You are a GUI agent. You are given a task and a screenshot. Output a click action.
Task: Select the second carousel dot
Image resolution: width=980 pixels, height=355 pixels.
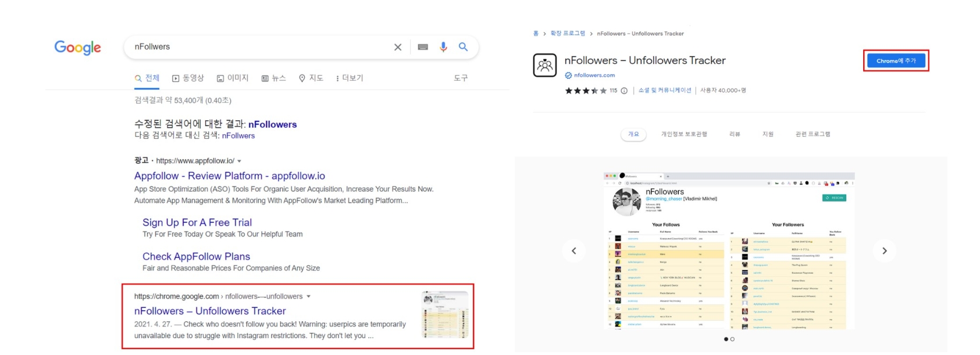[x=732, y=339]
